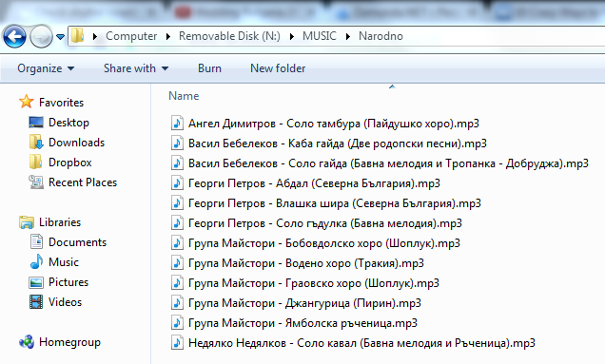Click the Favorites star icon
Screen dimensions: 605x364
27,102
